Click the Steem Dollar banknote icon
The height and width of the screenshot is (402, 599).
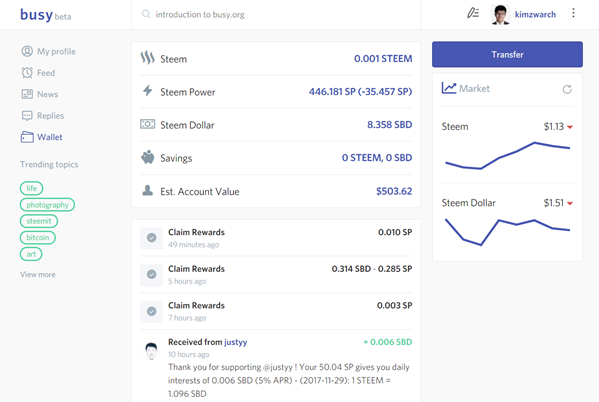tap(147, 124)
